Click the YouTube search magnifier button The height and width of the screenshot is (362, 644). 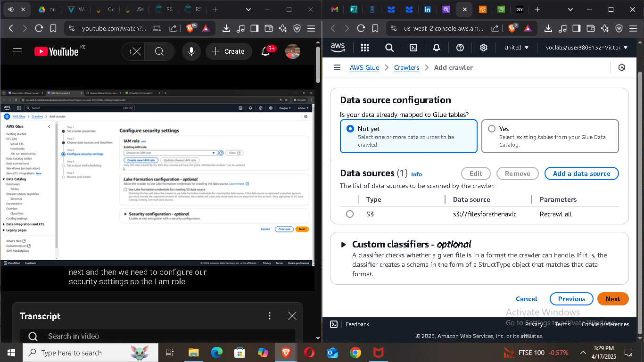click(159, 51)
